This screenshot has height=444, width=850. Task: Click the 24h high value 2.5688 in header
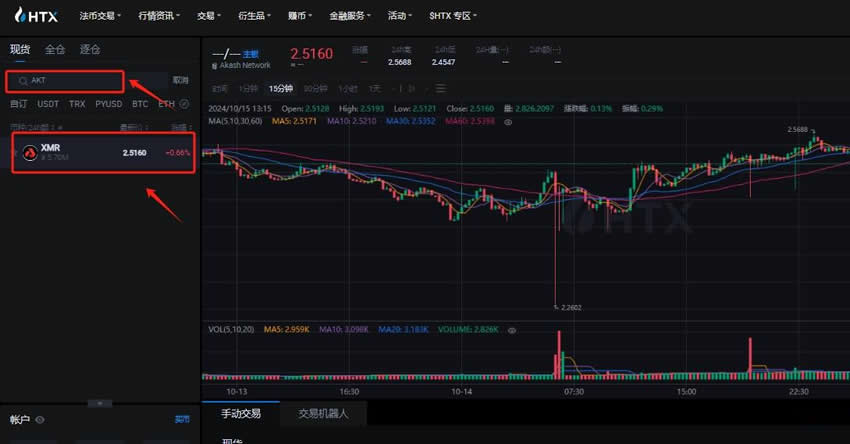click(400, 62)
